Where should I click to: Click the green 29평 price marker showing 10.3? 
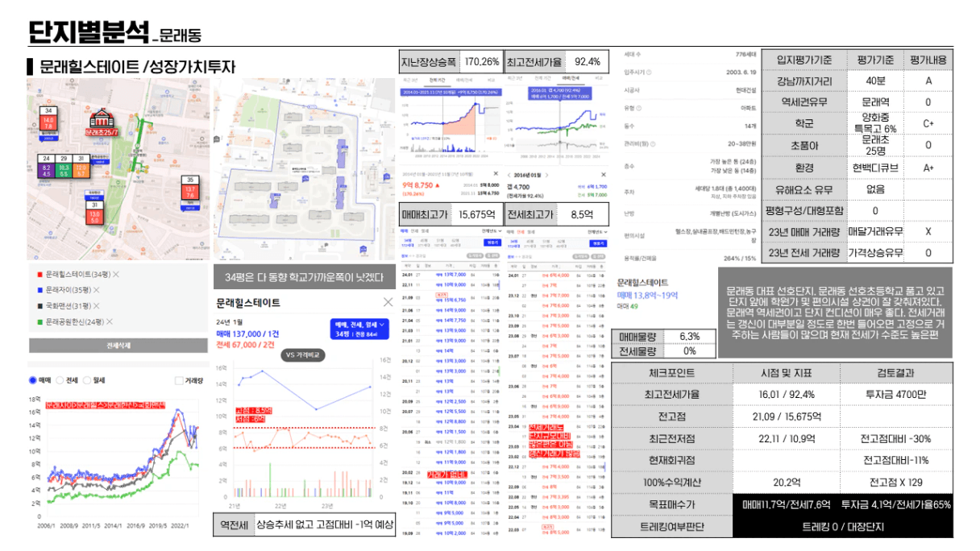tap(64, 167)
